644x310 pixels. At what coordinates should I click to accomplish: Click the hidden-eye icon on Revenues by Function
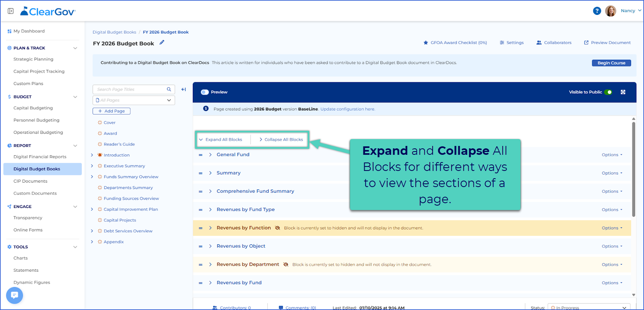[277, 228]
